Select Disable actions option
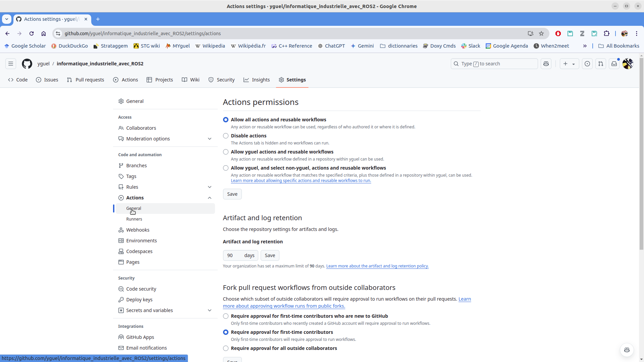This screenshot has width=644, height=362. tap(225, 136)
